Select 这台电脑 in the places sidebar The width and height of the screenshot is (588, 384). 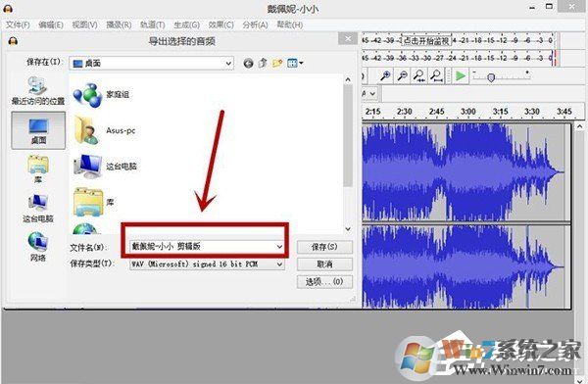[x=38, y=209]
